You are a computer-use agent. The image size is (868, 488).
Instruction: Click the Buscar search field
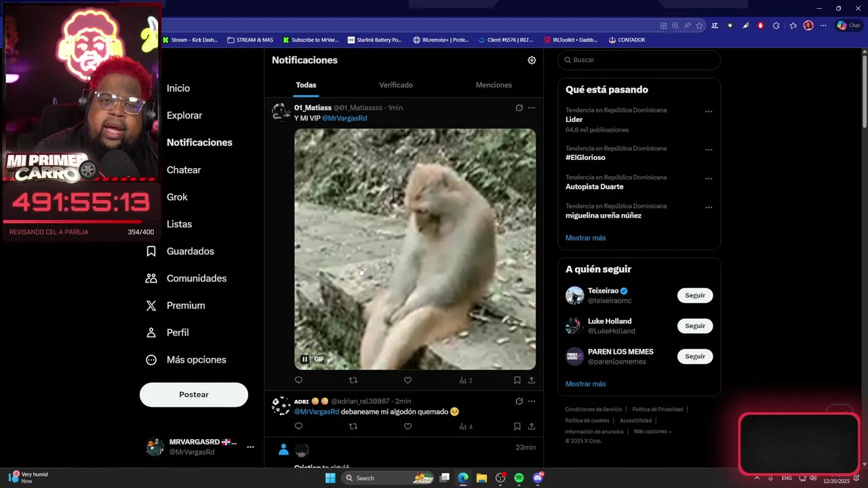coord(639,60)
